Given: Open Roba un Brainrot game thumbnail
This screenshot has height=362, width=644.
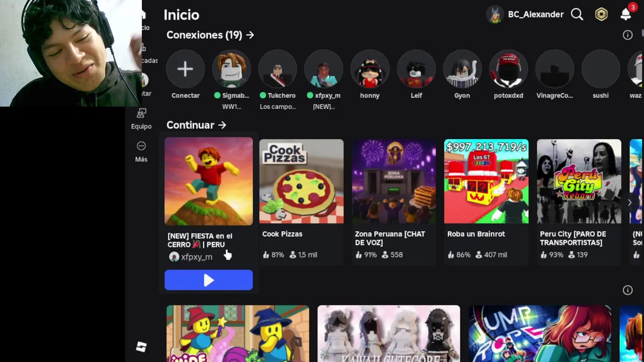Looking at the screenshot, I should [x=487, y=181].
